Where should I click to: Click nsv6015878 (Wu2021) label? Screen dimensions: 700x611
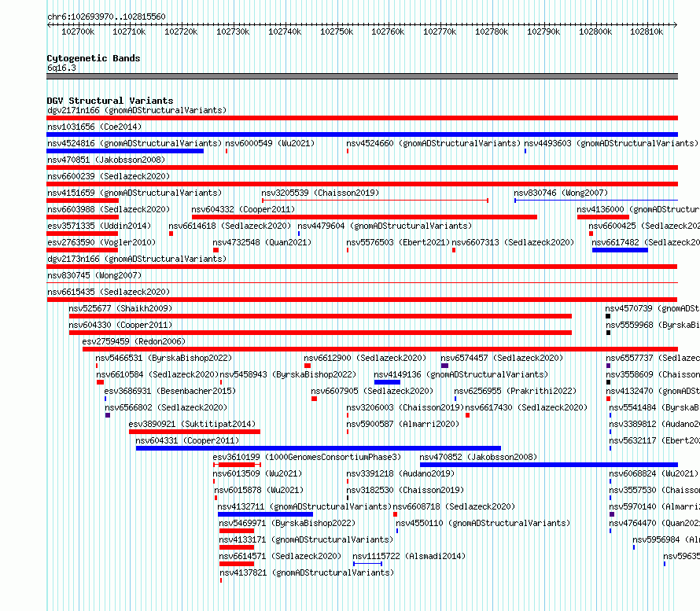pyautogui.click(x=259, y=490)
